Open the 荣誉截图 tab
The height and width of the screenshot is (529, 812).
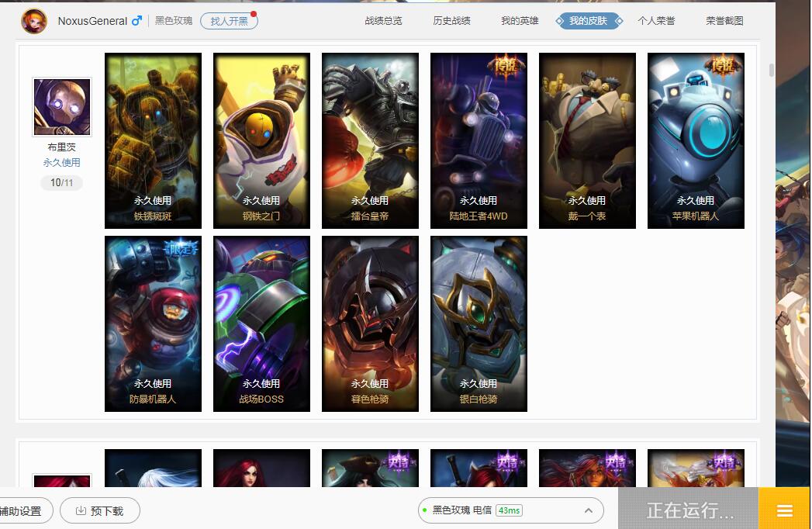724,21
